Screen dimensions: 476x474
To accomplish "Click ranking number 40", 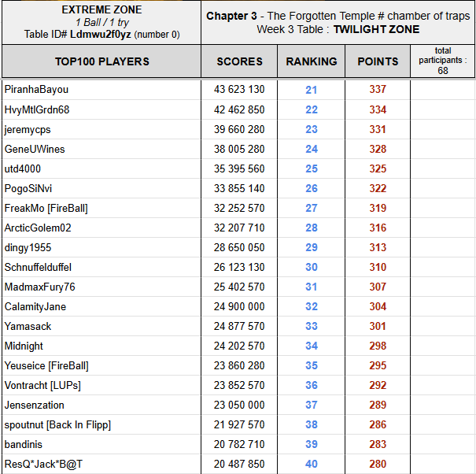I will click(311, 464).
